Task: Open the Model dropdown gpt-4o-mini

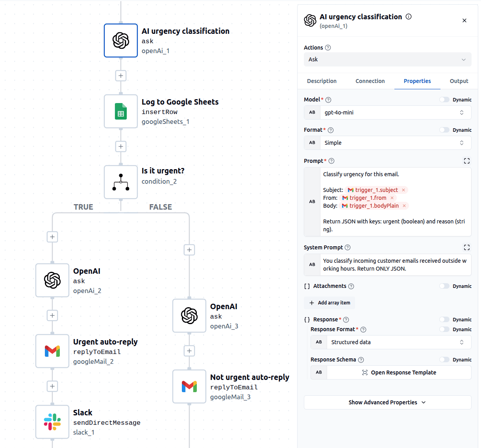Action: (395, 112)
